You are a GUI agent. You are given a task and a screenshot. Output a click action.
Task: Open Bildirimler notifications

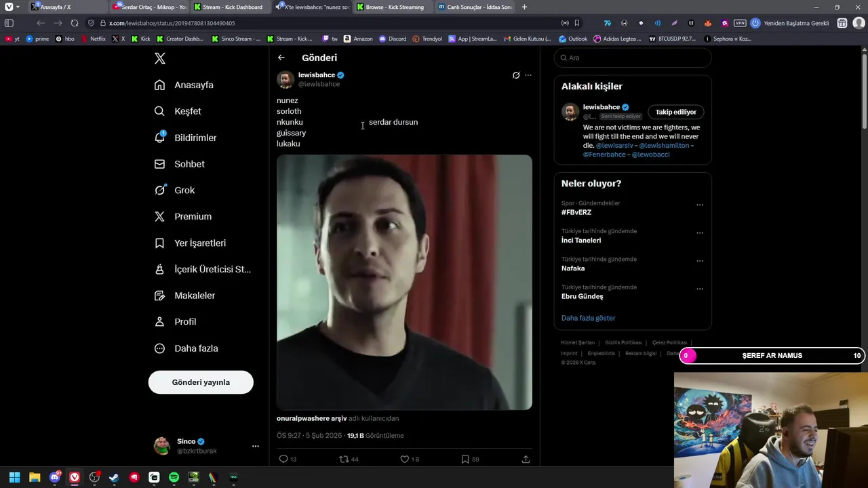point(185,138)
